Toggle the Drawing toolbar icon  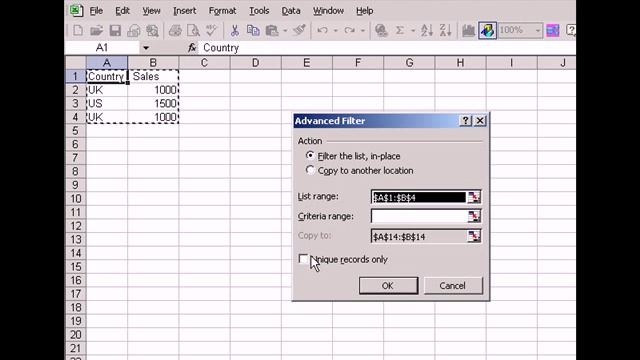487,31
